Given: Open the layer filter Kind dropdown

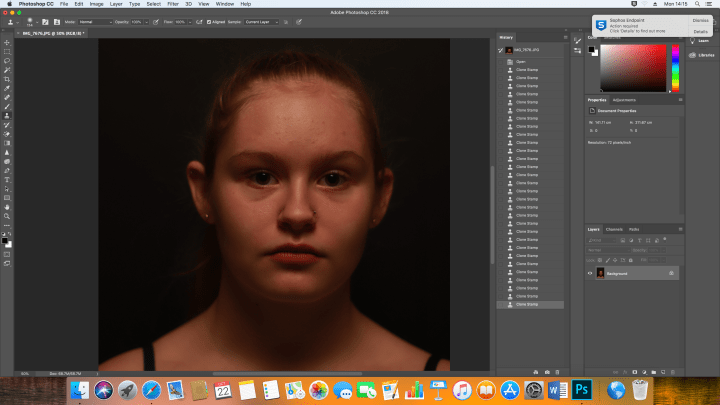Looking at the screenshot, I should click(x=602, y=240).
